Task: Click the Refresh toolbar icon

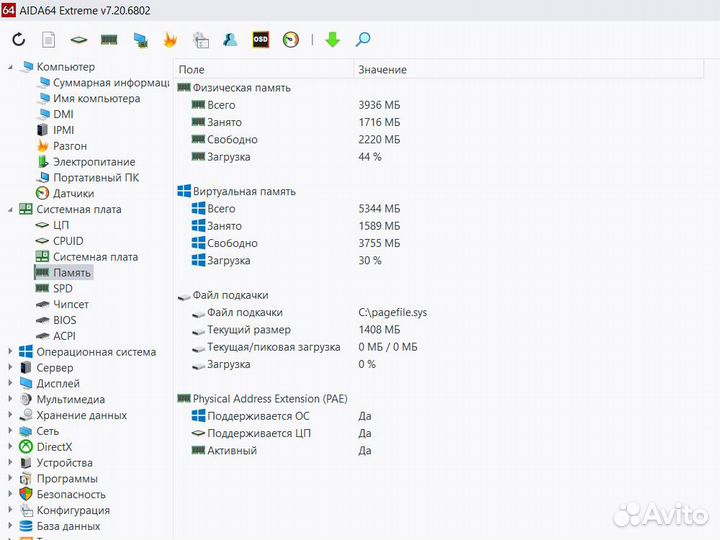Action: tap(19, 39)
